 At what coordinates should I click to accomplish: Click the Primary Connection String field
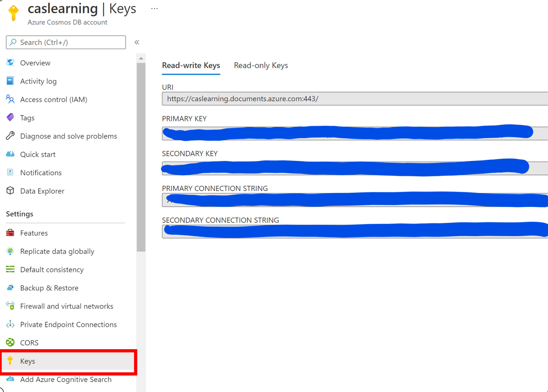[355, 200]
